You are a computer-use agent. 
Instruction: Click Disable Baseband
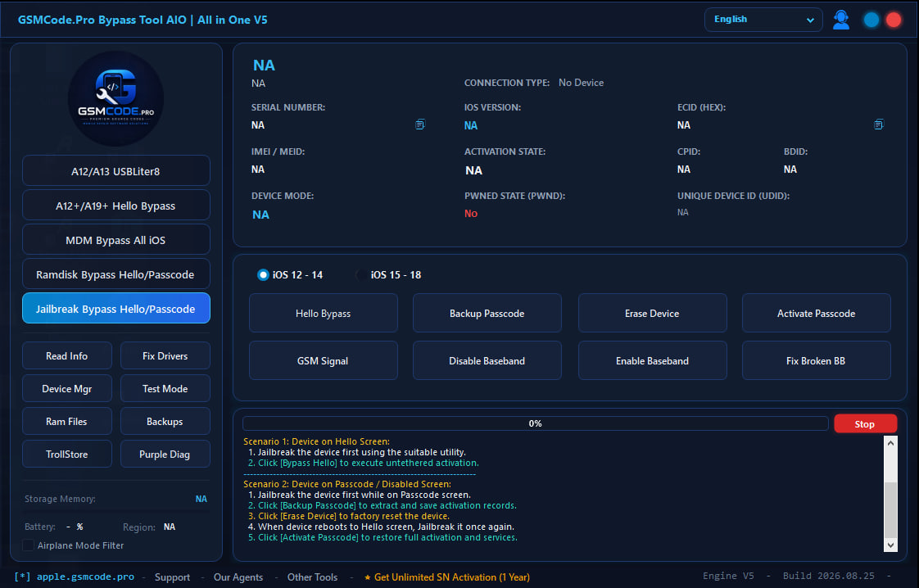(x=487, y=360)
